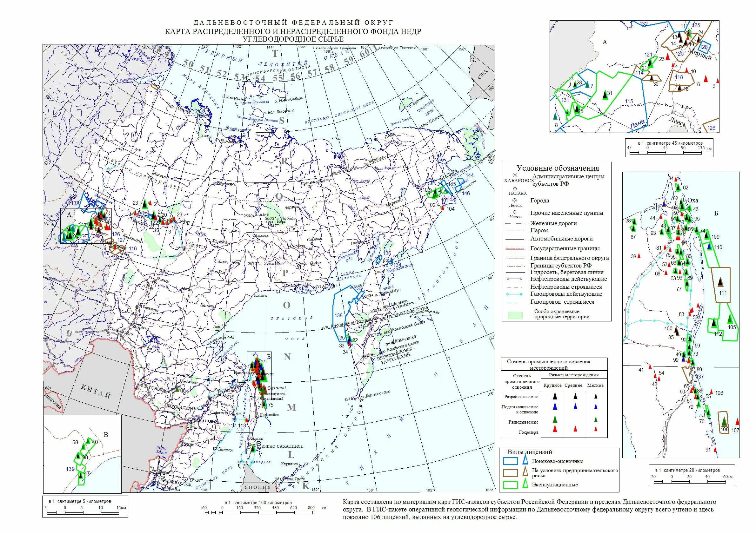Click the large black Разрабатываемые triangle in legend

pos(555,397)
